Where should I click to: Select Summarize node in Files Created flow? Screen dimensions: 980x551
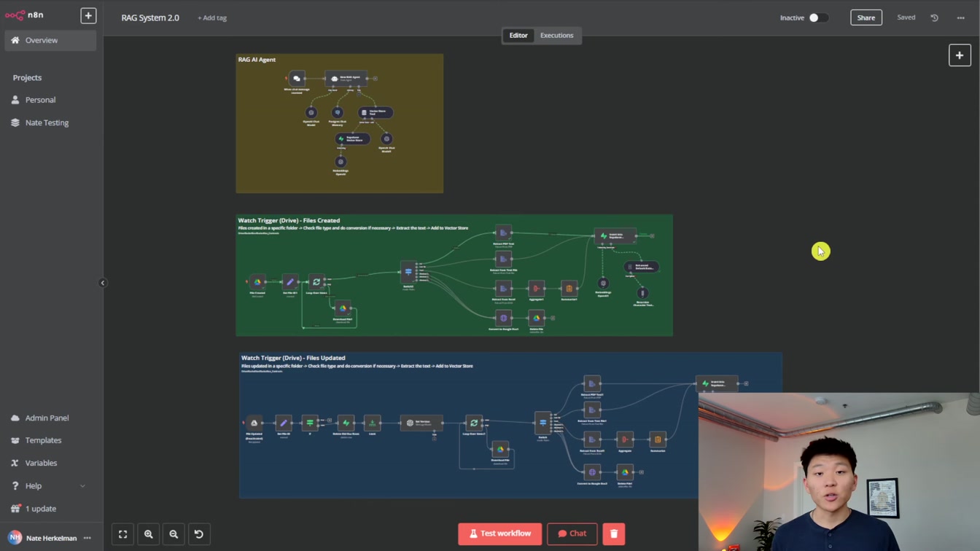point(569,289)
